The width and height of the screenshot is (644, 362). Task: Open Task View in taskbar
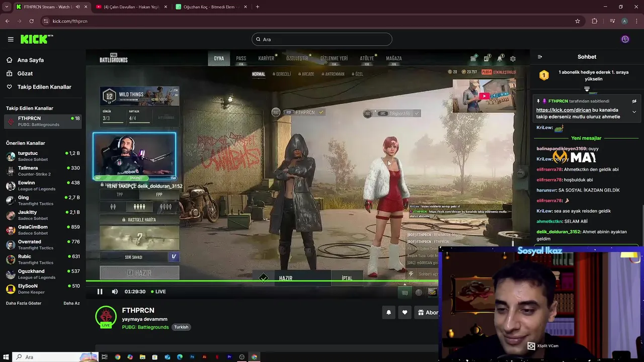click(x=105, y=357)
